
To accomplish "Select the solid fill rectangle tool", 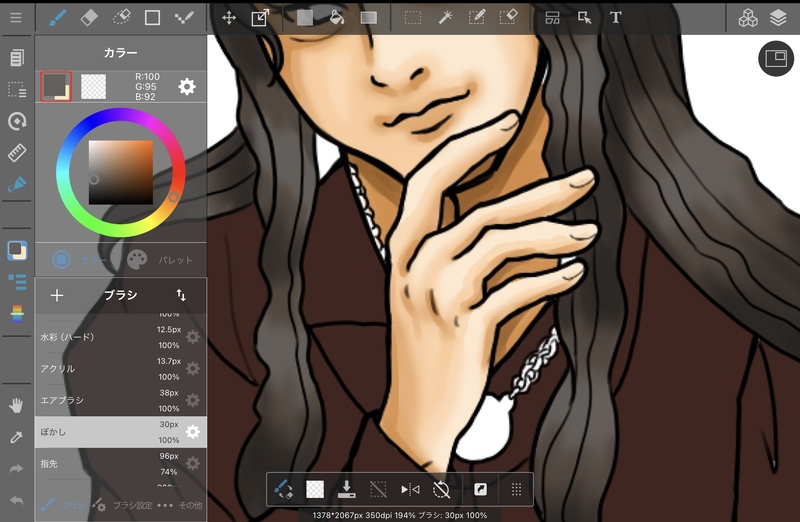I will 305,18.
